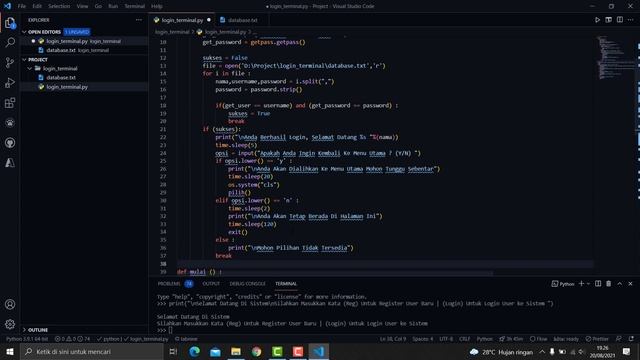
Task: Click the feedback icon in the status bar
Action: tap(619, 339)
